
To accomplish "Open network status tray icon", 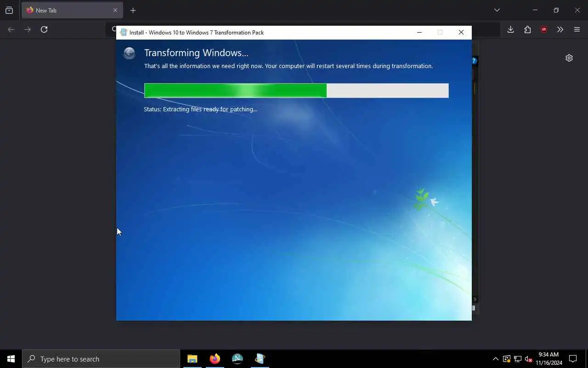I will tap(518, 359).
